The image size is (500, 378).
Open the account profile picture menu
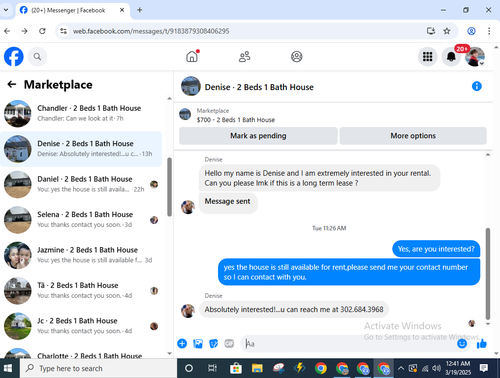click(475, 57)
